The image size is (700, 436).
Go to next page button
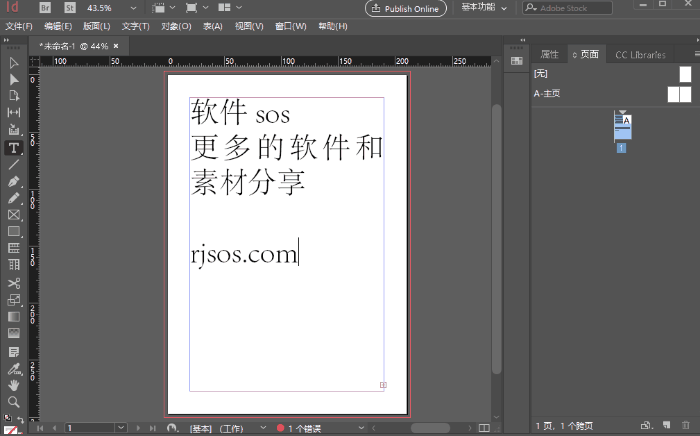tap(138, 428)
